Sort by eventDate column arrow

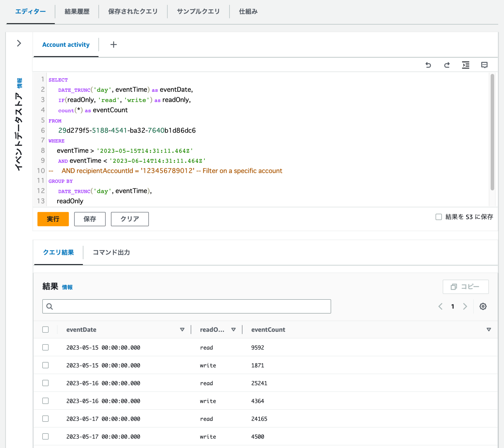(182, 329)
